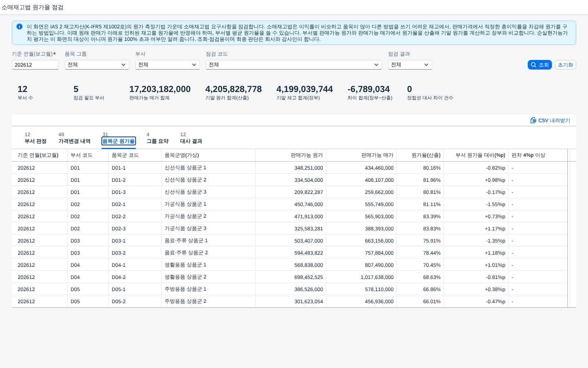This screenshot has height=368, width=588.
Task: Click the CSV download icon
Action: (533, 120)
